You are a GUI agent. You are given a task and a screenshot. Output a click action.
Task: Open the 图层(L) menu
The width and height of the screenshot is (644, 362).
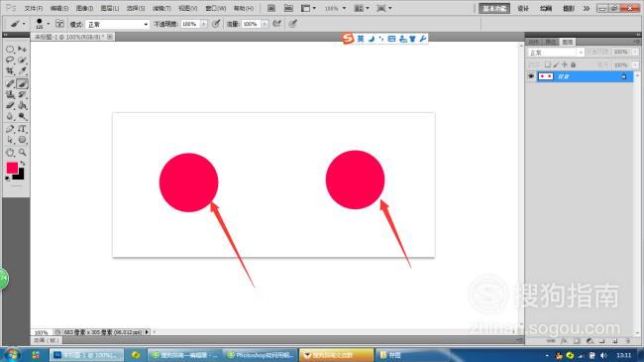110,8
